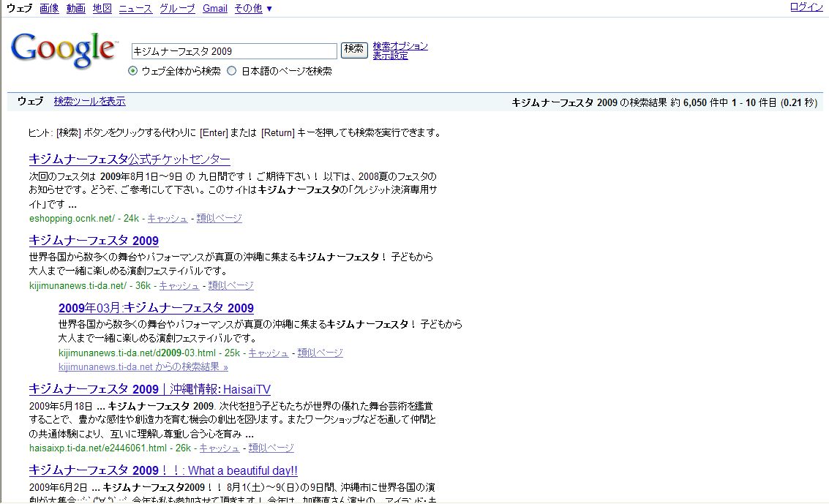Click the results count text 約 6,050 件
Image resolution: width=829 pixels, height=504 pixels.
click(x=699, y=102)
